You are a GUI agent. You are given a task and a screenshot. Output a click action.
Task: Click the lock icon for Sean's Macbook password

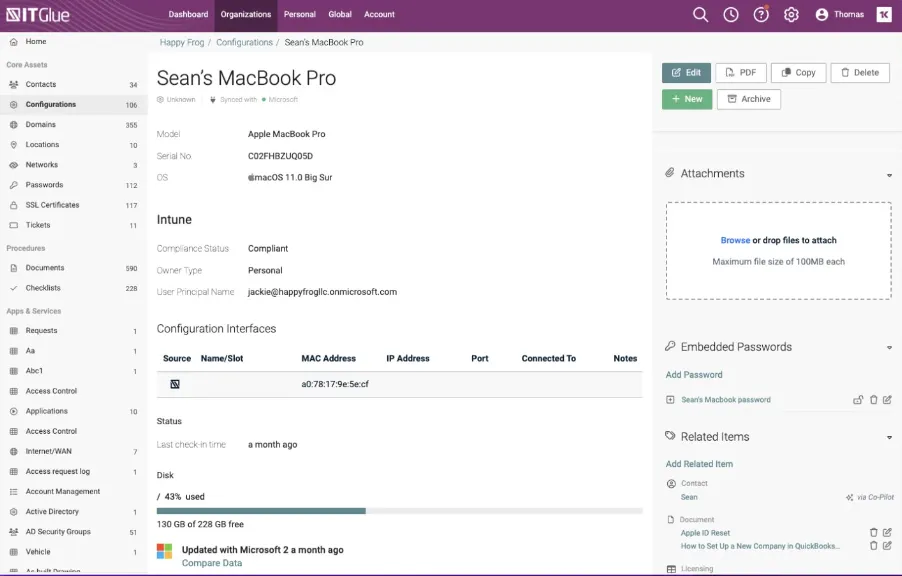coord(858,400)
